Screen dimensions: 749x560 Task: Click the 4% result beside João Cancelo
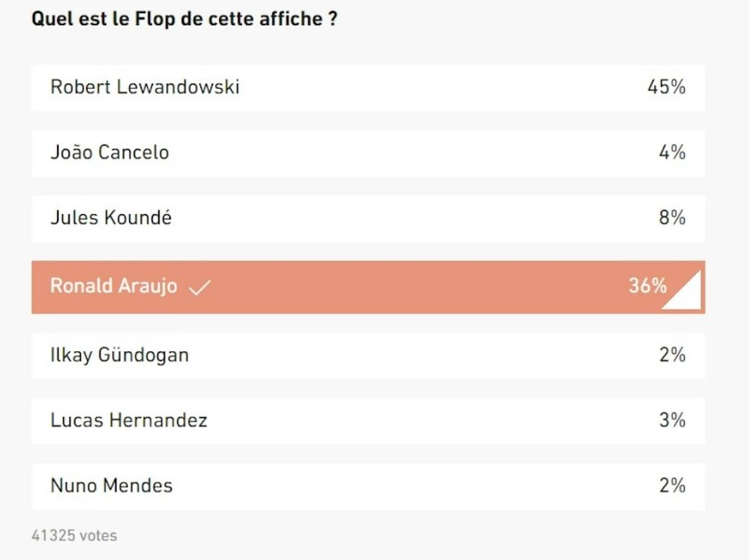click(672, 152)
